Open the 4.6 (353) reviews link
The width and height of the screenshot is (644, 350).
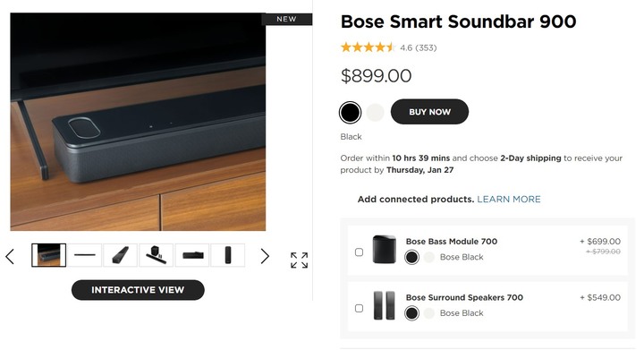[x=418, y=47]
